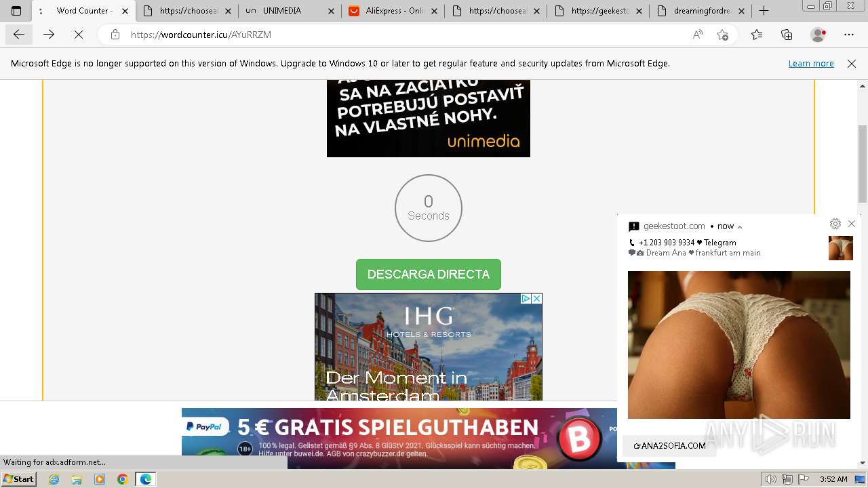Open volume control in system tray
This screenshot has width=868, height=488.
pos(772,479)
